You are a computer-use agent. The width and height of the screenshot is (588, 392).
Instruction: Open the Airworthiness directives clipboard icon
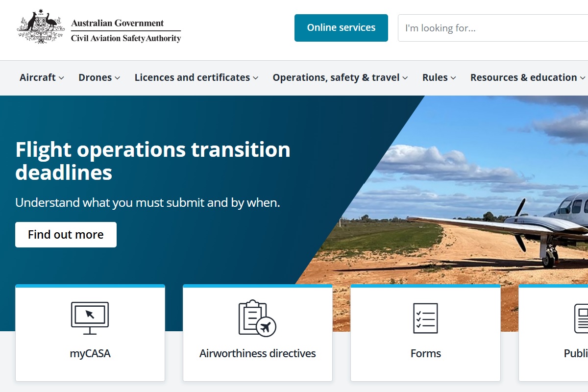tap(258, 318)
